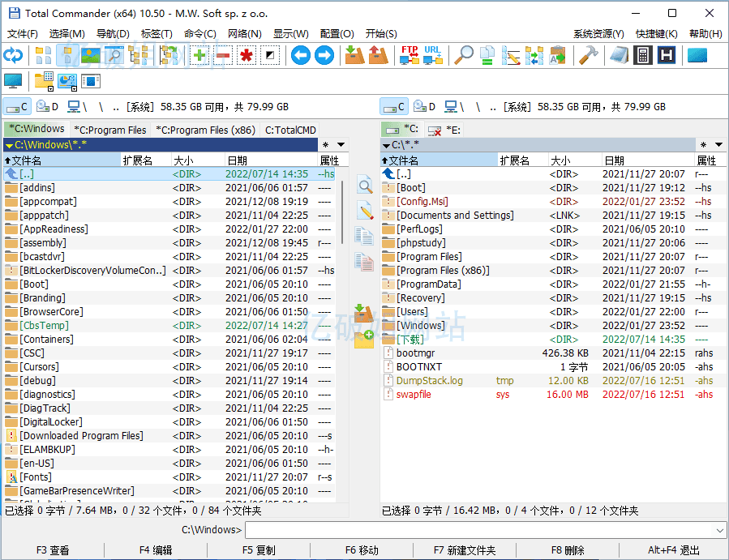Select the swapfile entry
Image resolution: width=729 pixels, height=560 pixels.
(x=552, y=394)
